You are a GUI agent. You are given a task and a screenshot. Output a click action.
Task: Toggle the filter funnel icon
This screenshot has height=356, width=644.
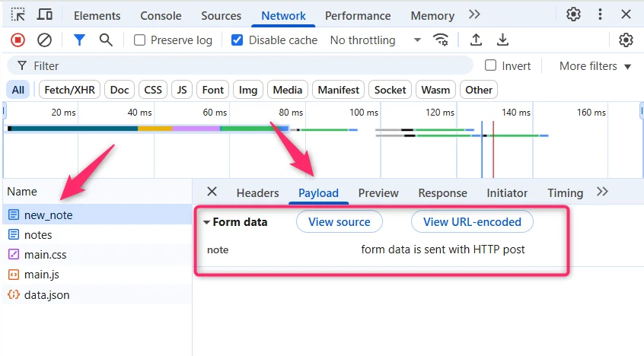(79, 40)
